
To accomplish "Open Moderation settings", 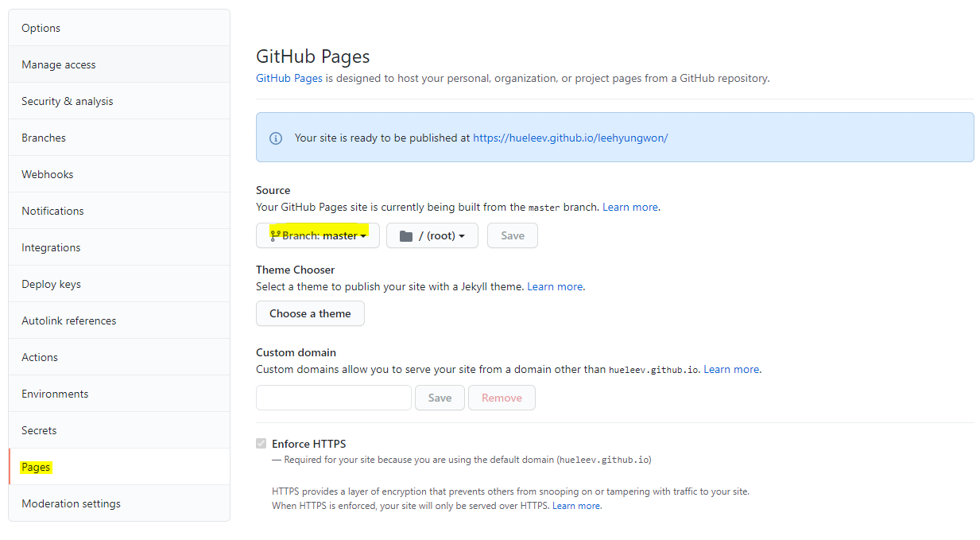I will point(119,503).
